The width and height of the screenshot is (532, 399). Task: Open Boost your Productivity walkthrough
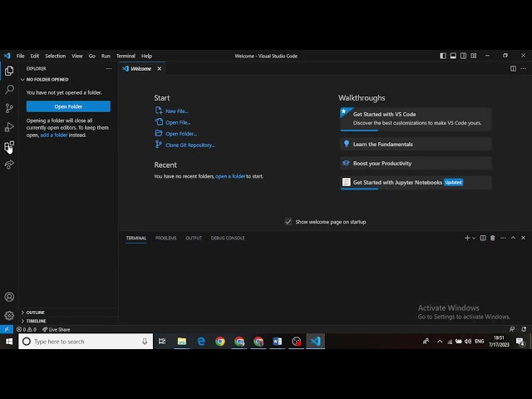point(416,163)
